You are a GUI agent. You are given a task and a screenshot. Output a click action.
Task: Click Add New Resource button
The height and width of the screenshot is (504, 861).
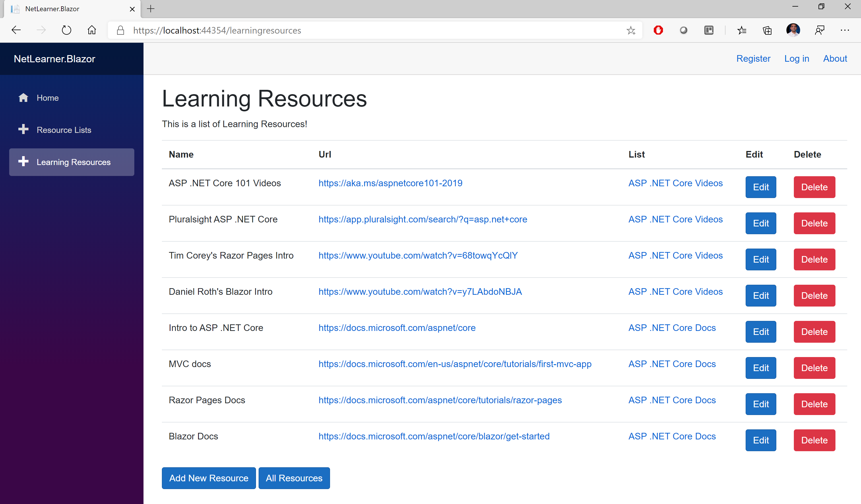pyautogui.click(x=209, y=478)
